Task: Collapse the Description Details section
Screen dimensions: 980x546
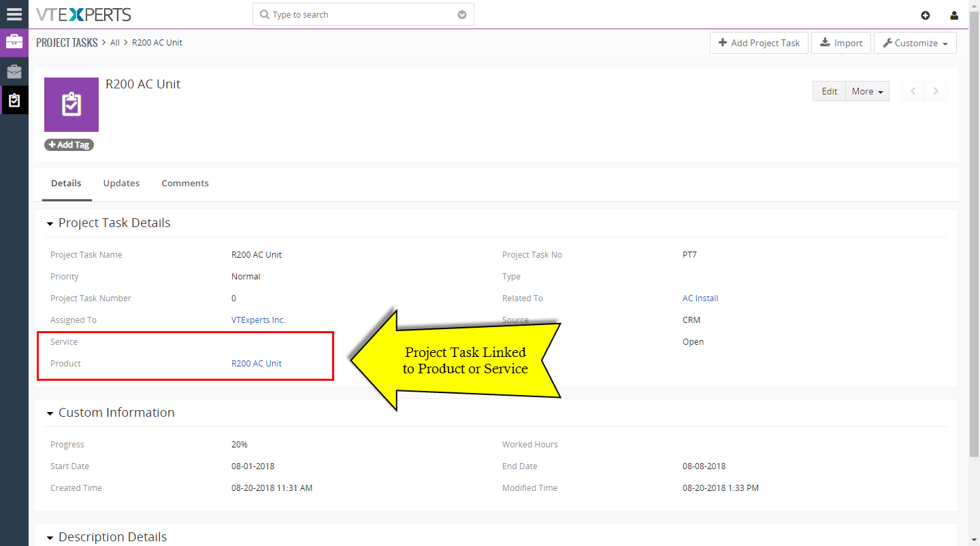Action: tap(50, 538)
